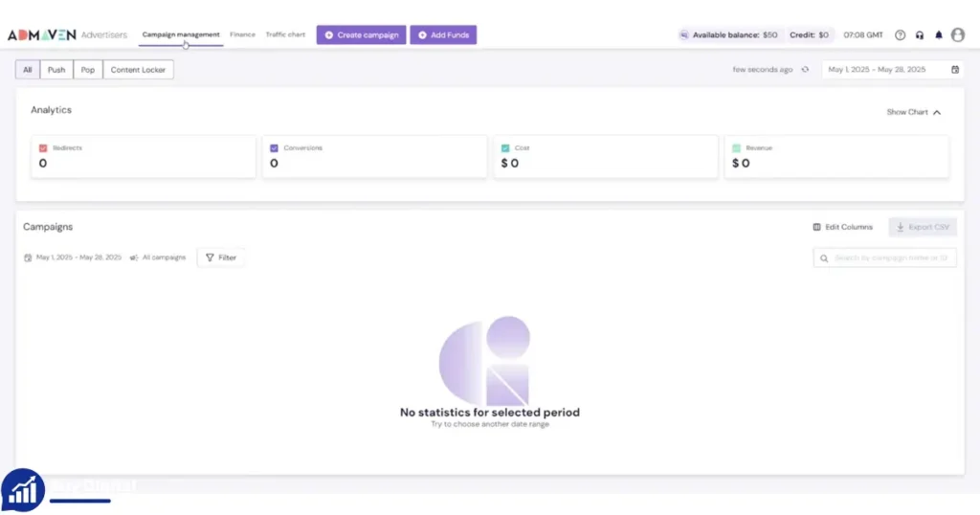The image size is (980, 515).
Task: Toggle the Conversions metric checkbox
Action: 274,148
